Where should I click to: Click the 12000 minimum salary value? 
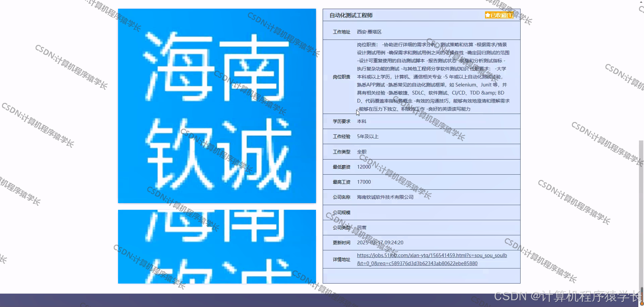(364, 167)
